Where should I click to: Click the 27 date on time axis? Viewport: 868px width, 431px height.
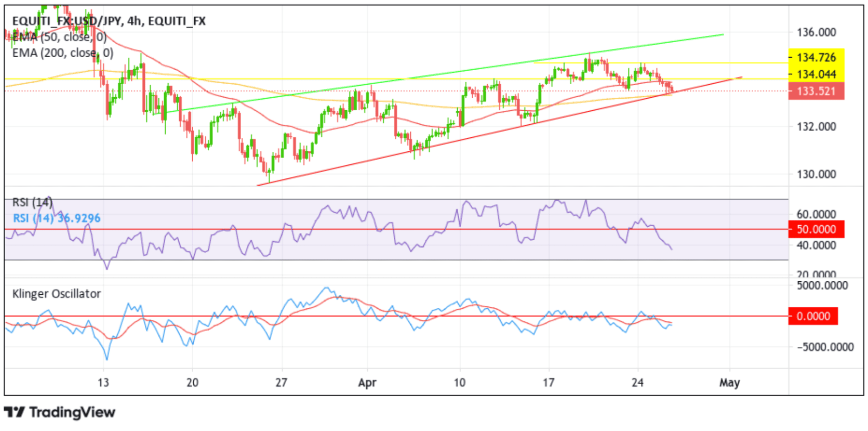[x=281, y=383]
